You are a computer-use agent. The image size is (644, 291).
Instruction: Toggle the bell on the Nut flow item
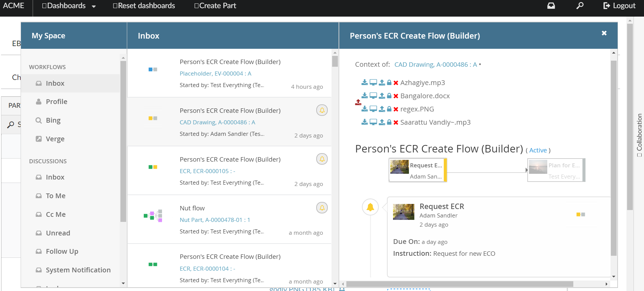coord(322,208)
